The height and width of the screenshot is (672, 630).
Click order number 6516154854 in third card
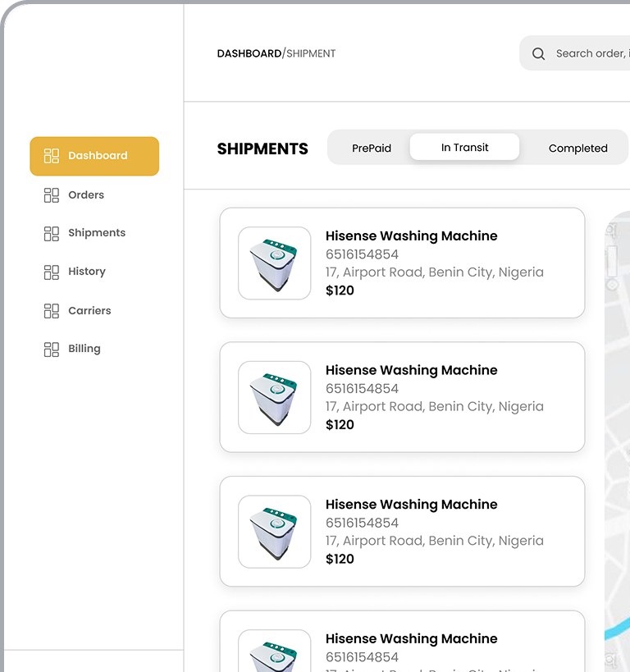point(362,523)
